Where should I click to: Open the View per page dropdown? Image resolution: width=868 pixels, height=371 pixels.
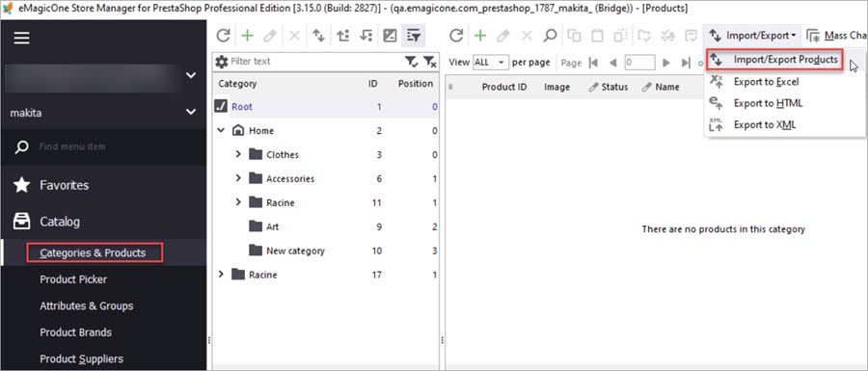[x=491, y=63]
